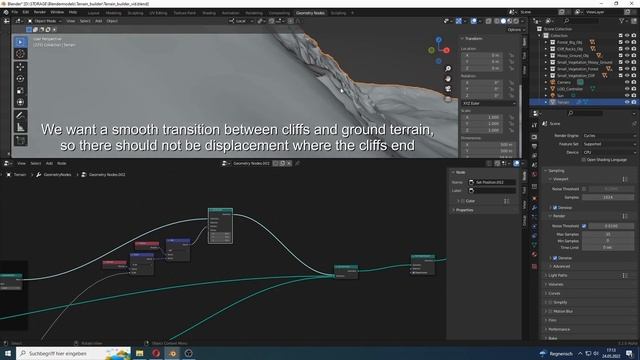Screen dimensions: 640x360
Task: Select the Measure tool
Action: (x=20, y=127)
